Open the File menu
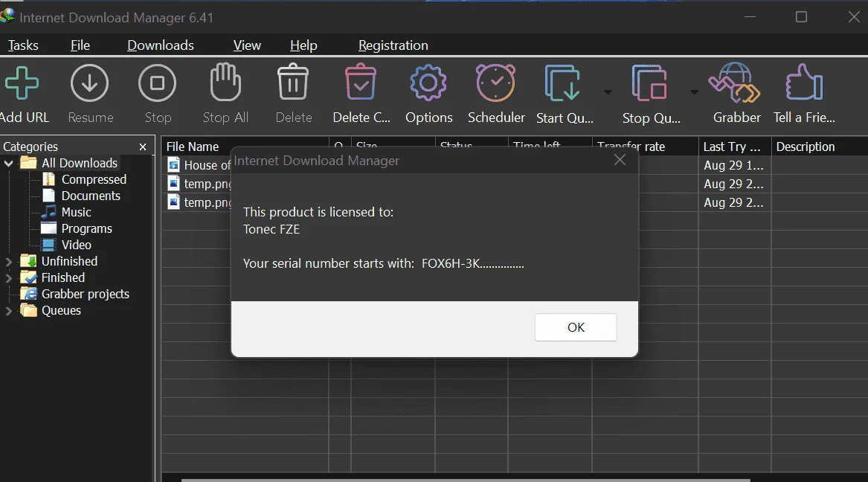This screenshot has height=482, width=868. [80, 45]
